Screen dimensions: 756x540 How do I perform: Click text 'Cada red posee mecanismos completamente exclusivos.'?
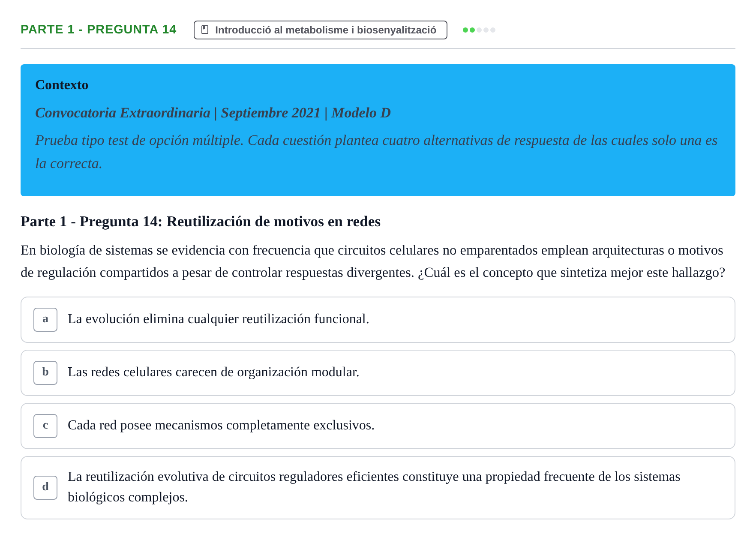[221, 425]
